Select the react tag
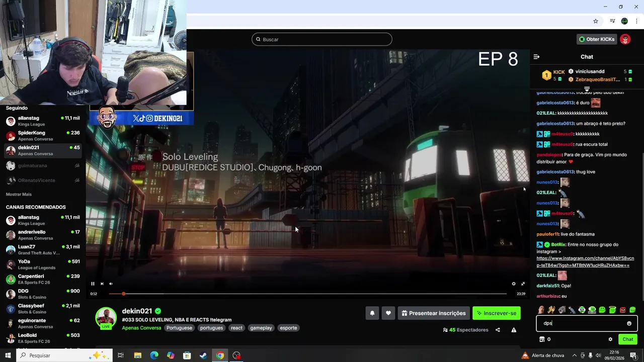The width and height of the screenshot is (644, 362). 236,328
